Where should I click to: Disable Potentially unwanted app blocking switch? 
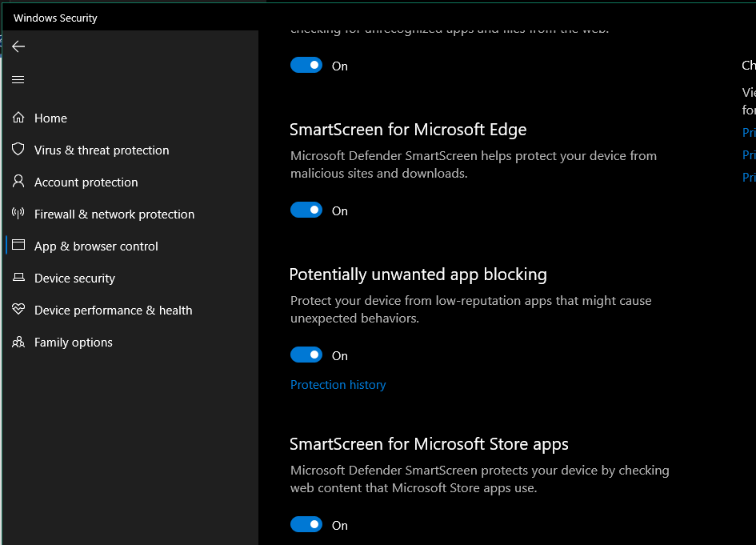pyautogui.click(x=306, y=355)
